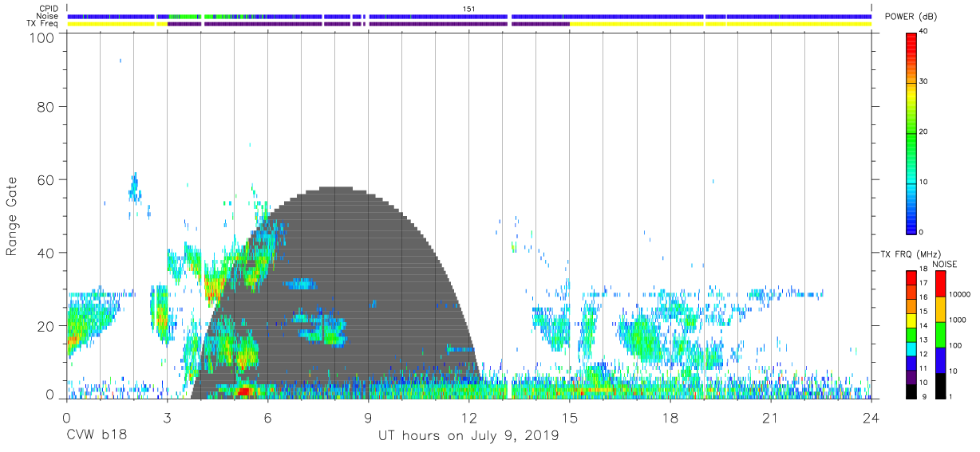Click the cyan segment of TX FRQ colorbar
Screen dimensions: 980x452
pyautogui.click(x=911, y=348)
